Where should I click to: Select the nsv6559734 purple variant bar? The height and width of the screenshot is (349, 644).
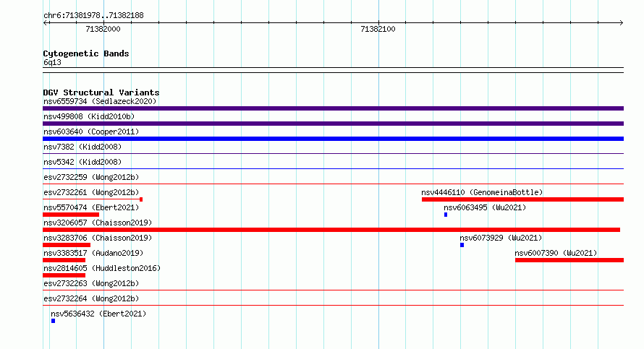tap(333, 108)
